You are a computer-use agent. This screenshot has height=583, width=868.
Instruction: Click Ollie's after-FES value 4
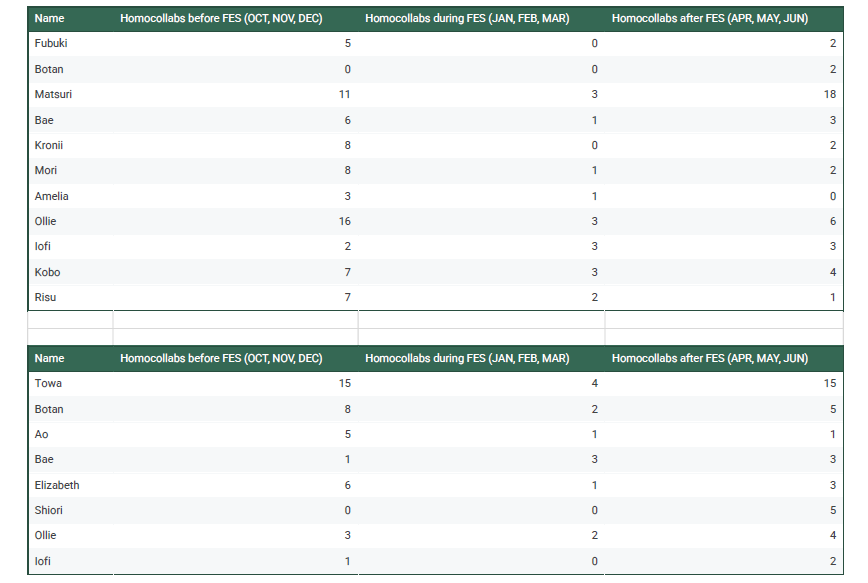click(x=833, y=535)
